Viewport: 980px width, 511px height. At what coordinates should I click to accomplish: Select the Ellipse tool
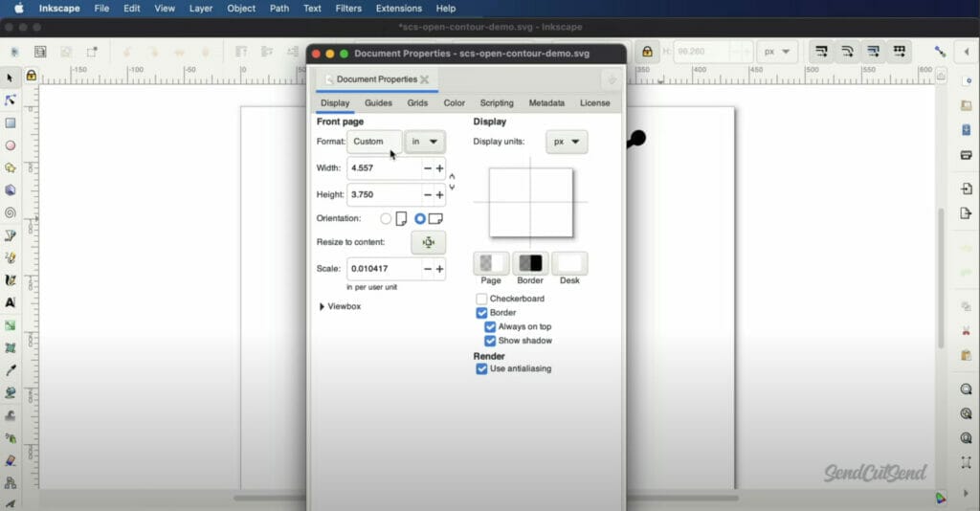(11, 145)
